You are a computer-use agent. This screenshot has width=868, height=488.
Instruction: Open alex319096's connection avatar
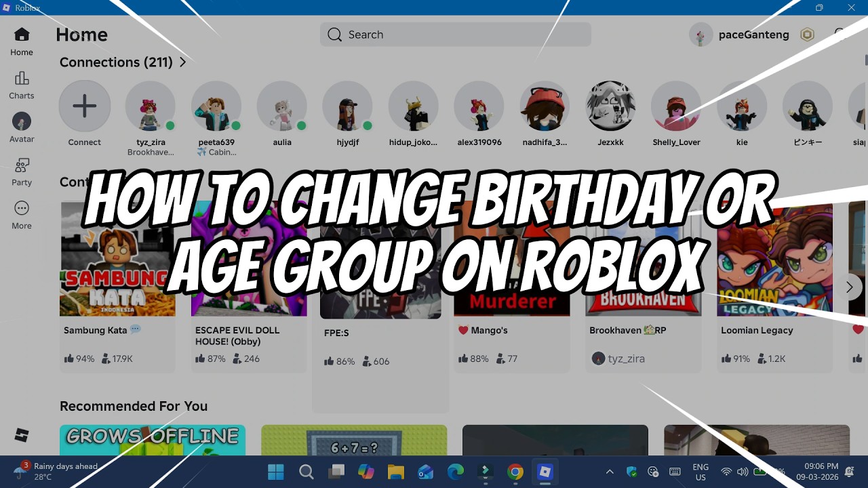pyautogui.click(x=479, y=106)
